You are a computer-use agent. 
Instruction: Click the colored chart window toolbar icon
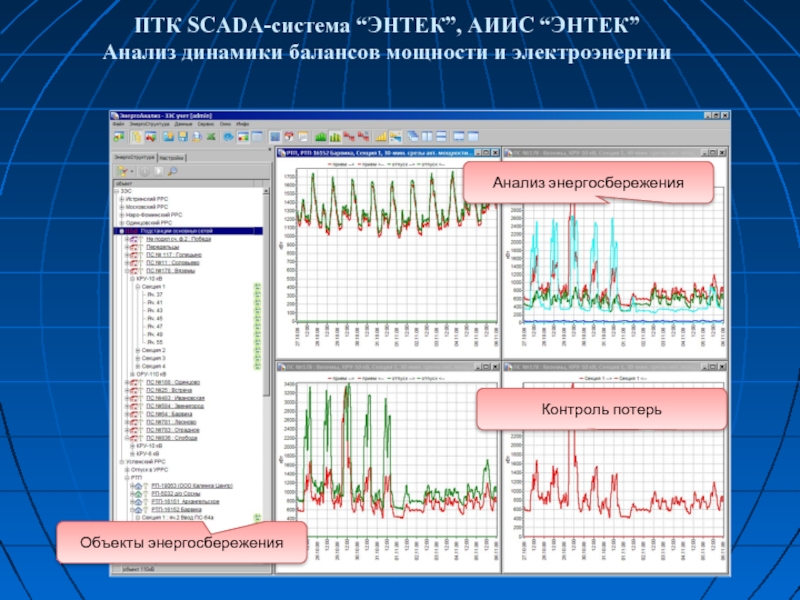tap(243, 137)
